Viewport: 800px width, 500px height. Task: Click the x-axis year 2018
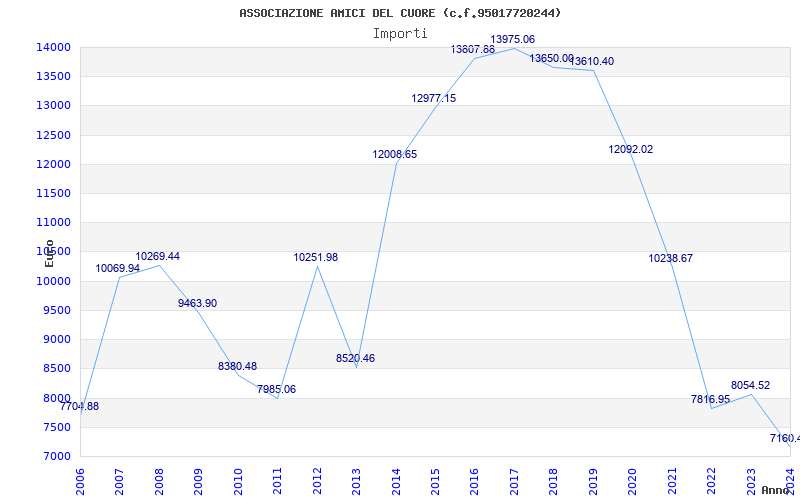pos(554,482)
